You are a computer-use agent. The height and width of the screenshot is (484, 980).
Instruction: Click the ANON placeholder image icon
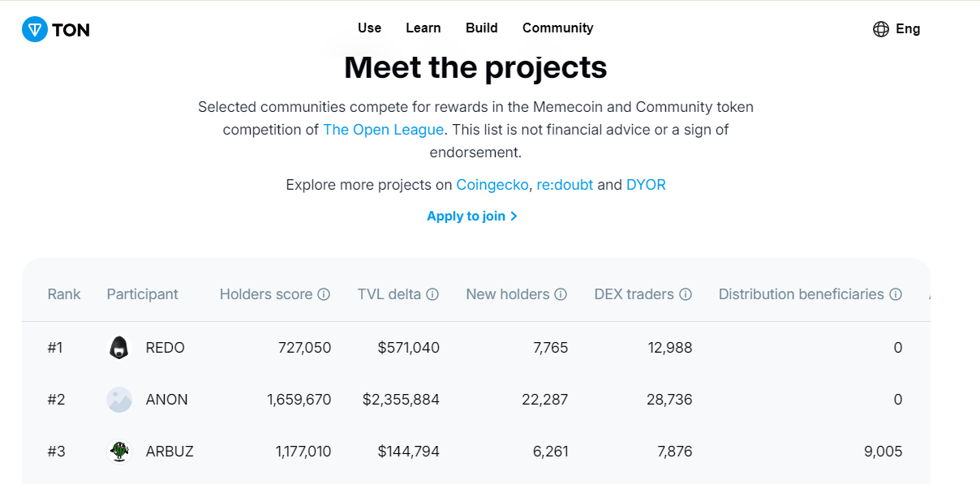click(x=119, y=400)
